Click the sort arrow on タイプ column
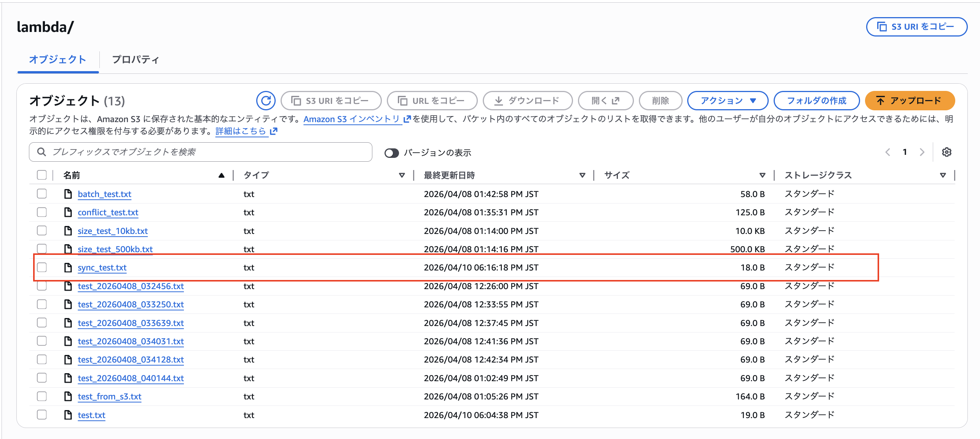 point(402,175)
